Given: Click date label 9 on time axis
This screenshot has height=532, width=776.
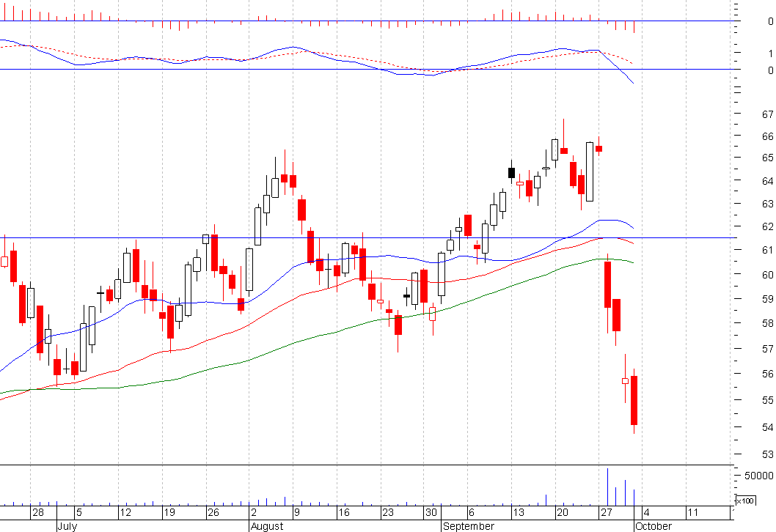Looking at the screenshot, I should pos(297,512).
